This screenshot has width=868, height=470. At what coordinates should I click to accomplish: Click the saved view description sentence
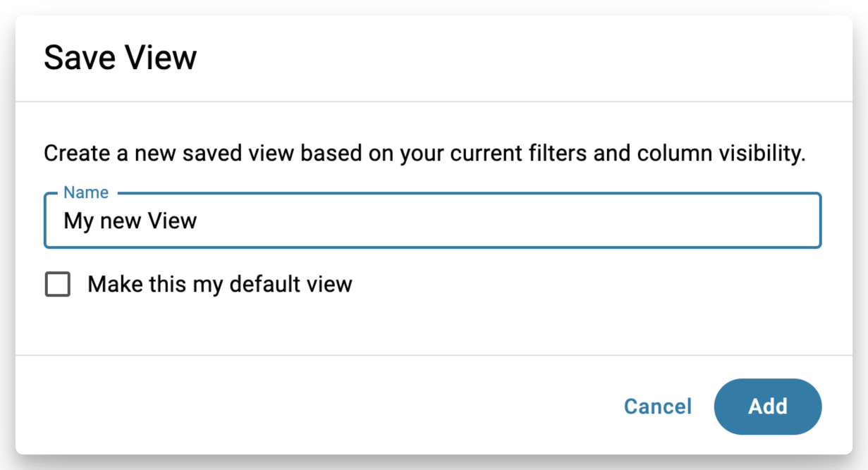tap(424, 154)
